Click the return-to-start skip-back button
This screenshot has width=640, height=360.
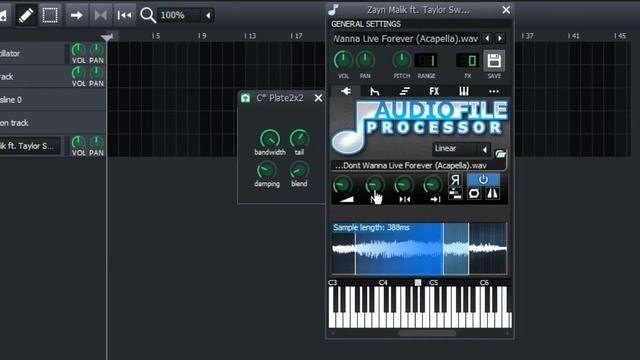click(124, 16)
